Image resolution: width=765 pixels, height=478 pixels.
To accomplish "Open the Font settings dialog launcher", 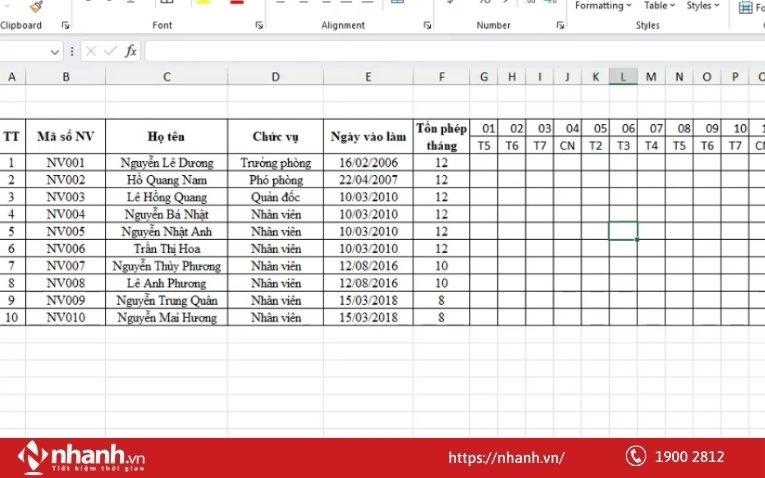I will pyautogui.click(x=259, y=25).
